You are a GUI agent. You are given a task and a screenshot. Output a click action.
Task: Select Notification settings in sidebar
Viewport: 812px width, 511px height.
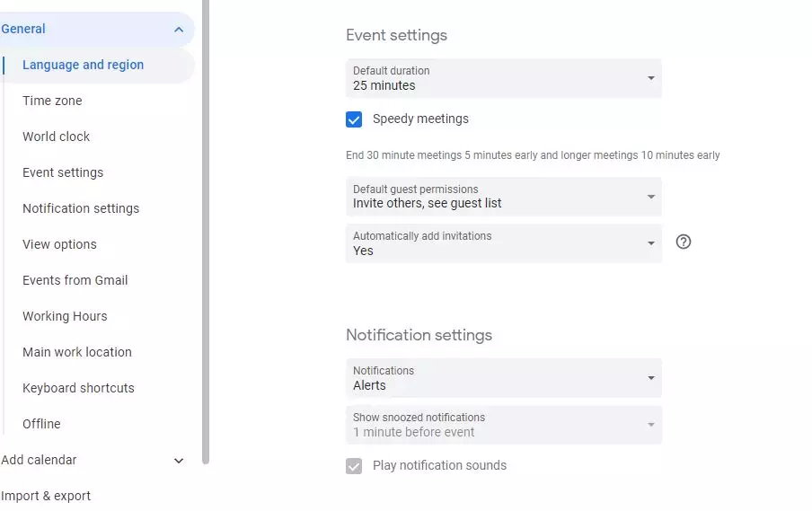[x=81, y=209]
